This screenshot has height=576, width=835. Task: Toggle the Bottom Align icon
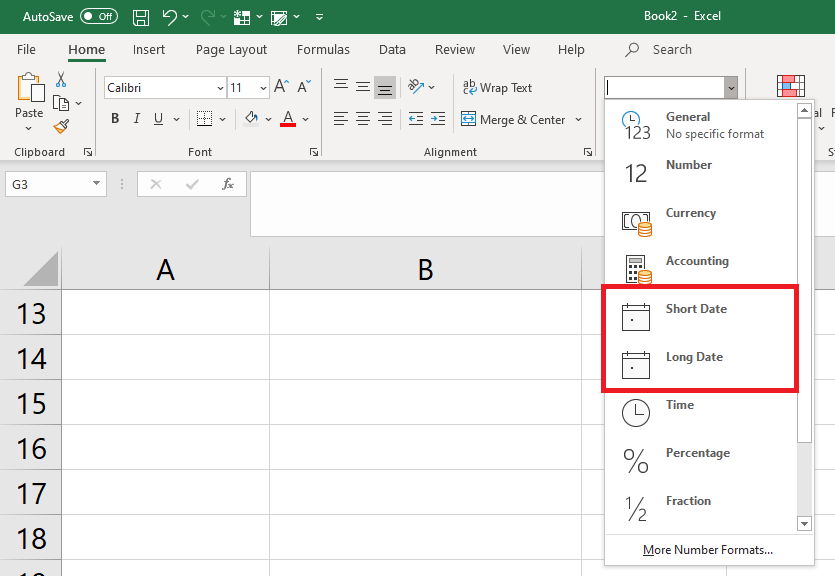[385, 88]
